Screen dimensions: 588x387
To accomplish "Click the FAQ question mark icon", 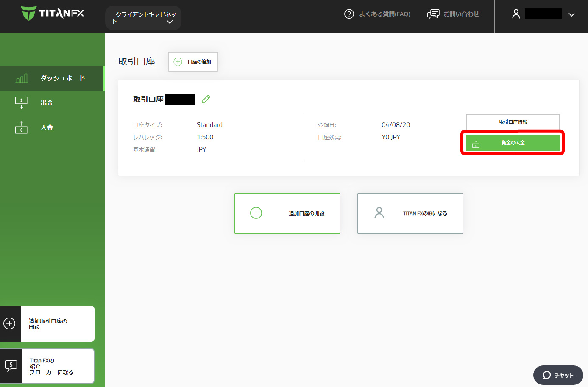I will [x=349, y=14].
